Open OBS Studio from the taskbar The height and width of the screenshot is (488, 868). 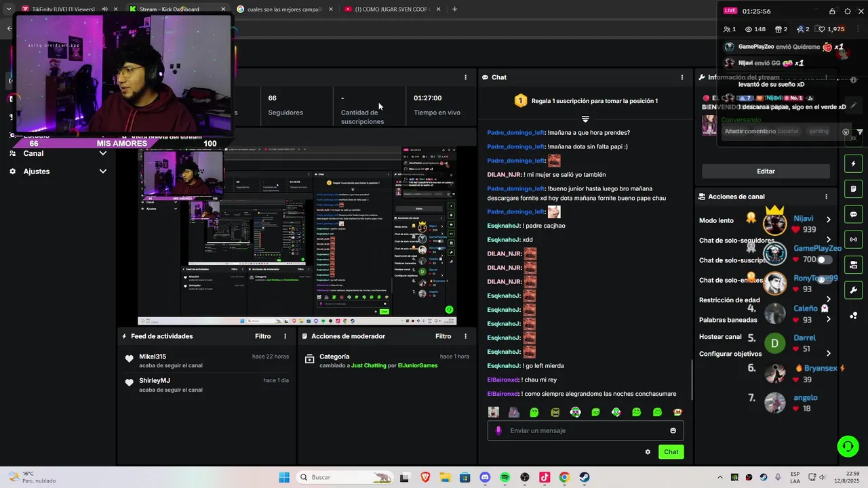pos(524,478)
